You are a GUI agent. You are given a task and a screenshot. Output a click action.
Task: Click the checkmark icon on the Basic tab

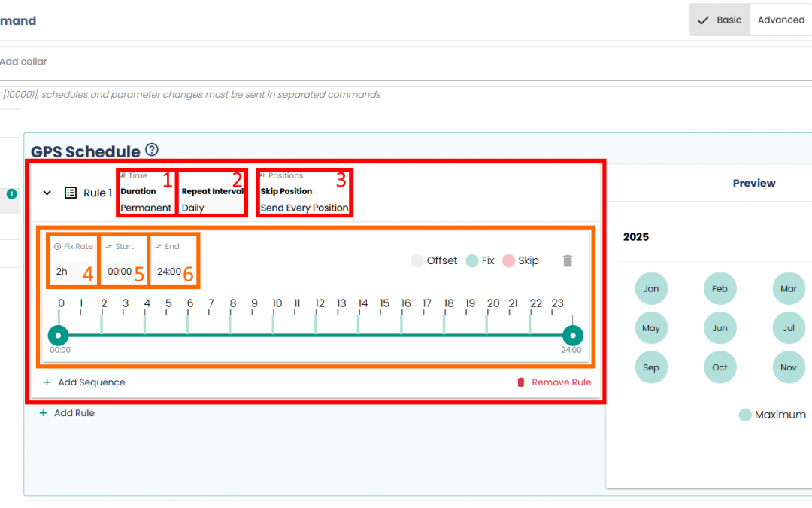click(703, 20)
